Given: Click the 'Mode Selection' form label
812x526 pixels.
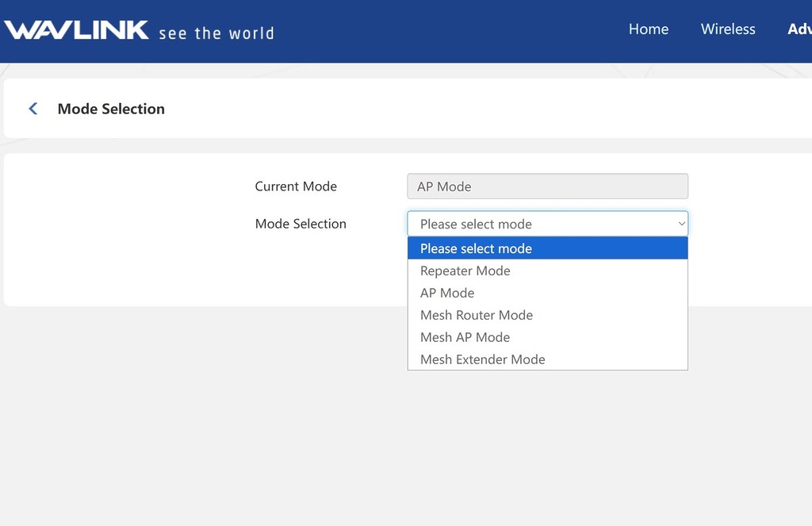Looking at the screenshot, I should 301,224.
